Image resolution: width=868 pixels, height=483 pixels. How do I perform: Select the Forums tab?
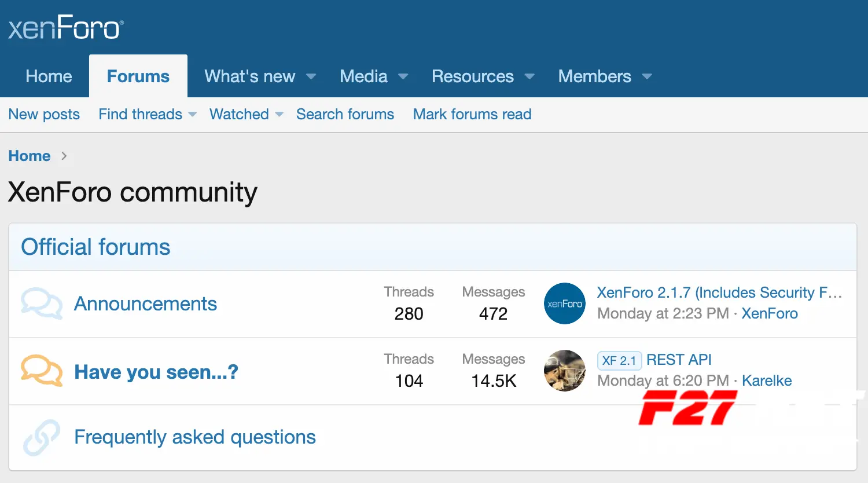tap(138, 76)
